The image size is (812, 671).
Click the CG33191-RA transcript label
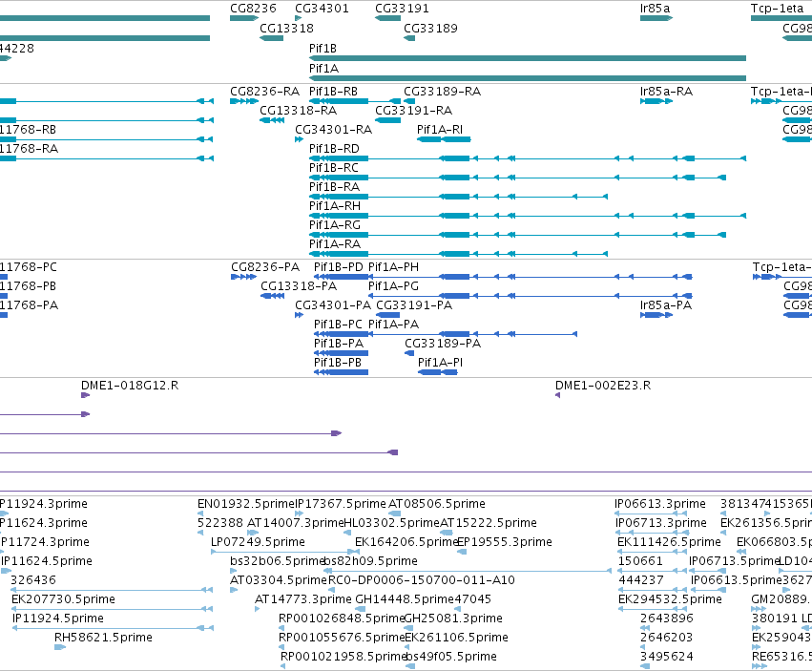413,111
